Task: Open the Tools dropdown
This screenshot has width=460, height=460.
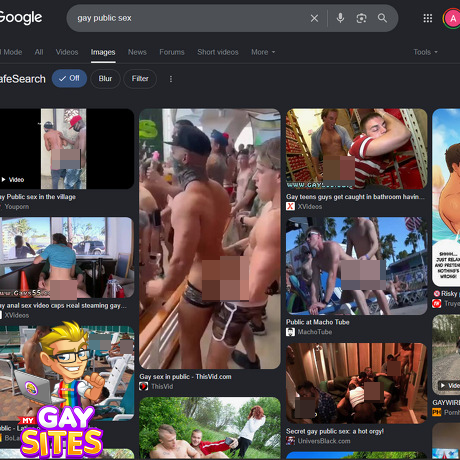Action: [x=425, y=52]
